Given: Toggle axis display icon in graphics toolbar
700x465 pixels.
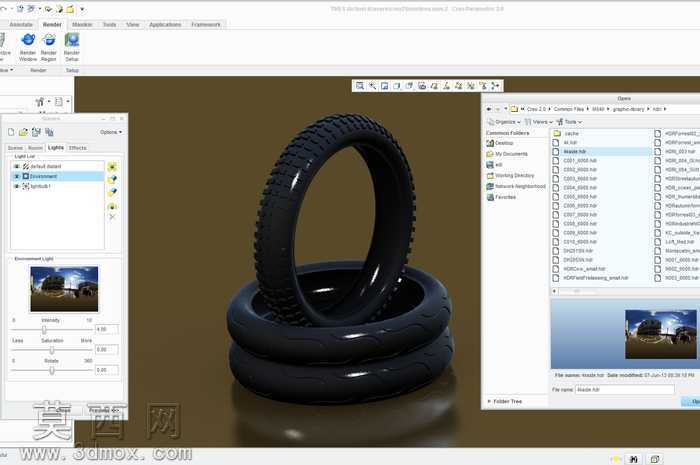Looking at the screenshot, I should click(x=446, y=86).
